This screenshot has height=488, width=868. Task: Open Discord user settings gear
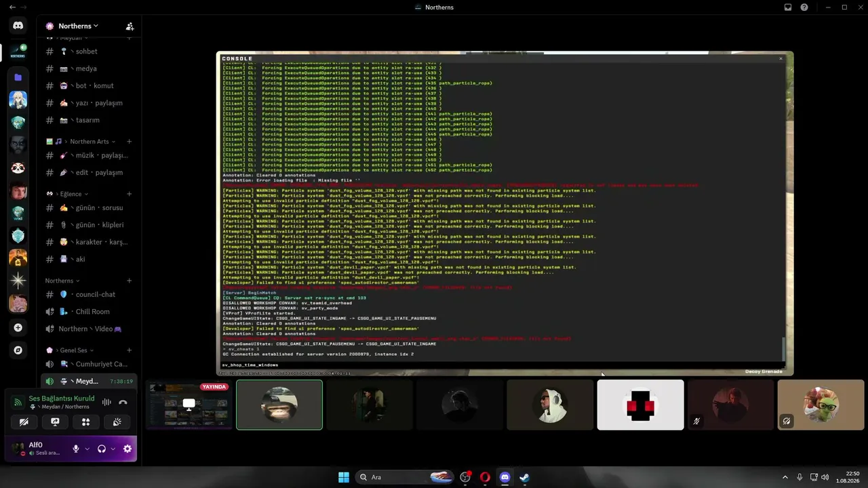pyautogui.click(x=127, y=449)
